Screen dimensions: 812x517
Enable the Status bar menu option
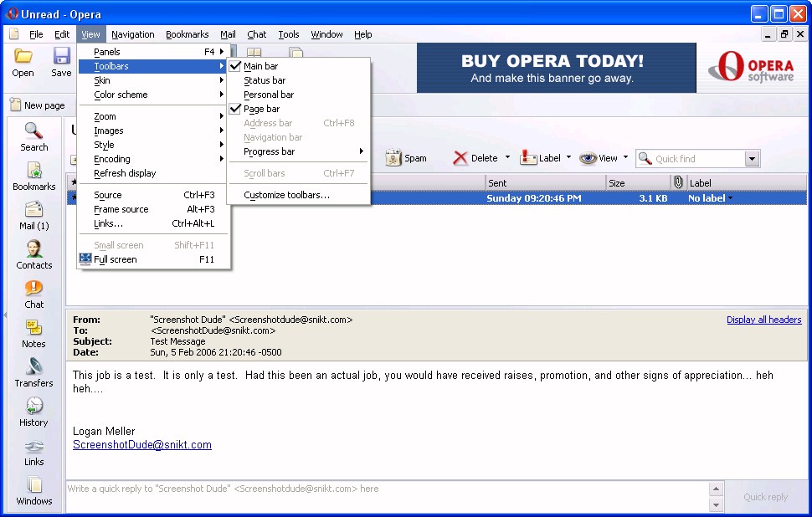point(264,80)
